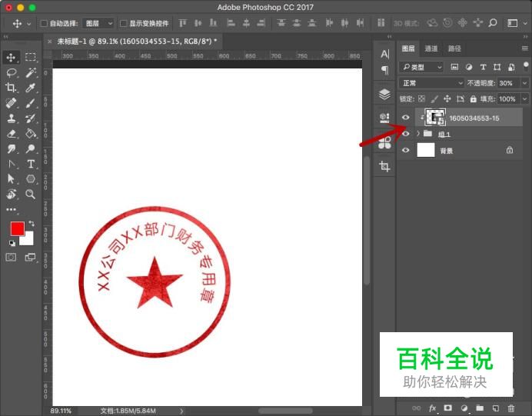
Task: Hide the 组 1 group
Action: [405, 134]
